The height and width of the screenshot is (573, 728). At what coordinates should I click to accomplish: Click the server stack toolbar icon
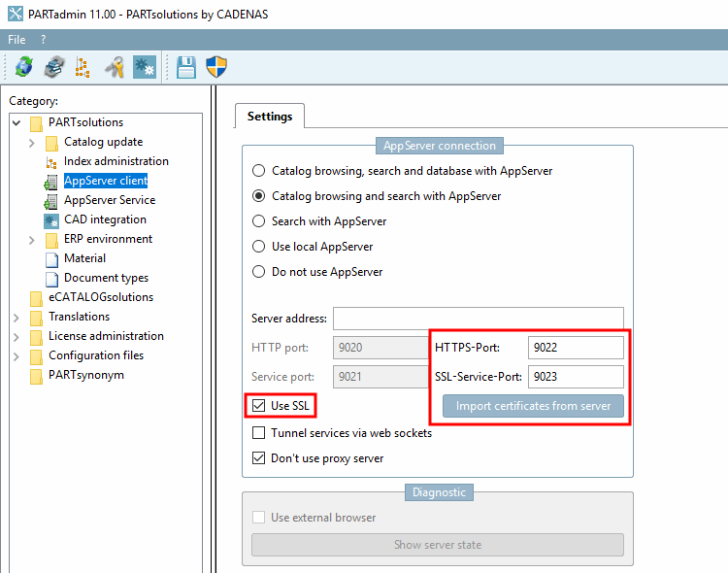click(54, 67)
